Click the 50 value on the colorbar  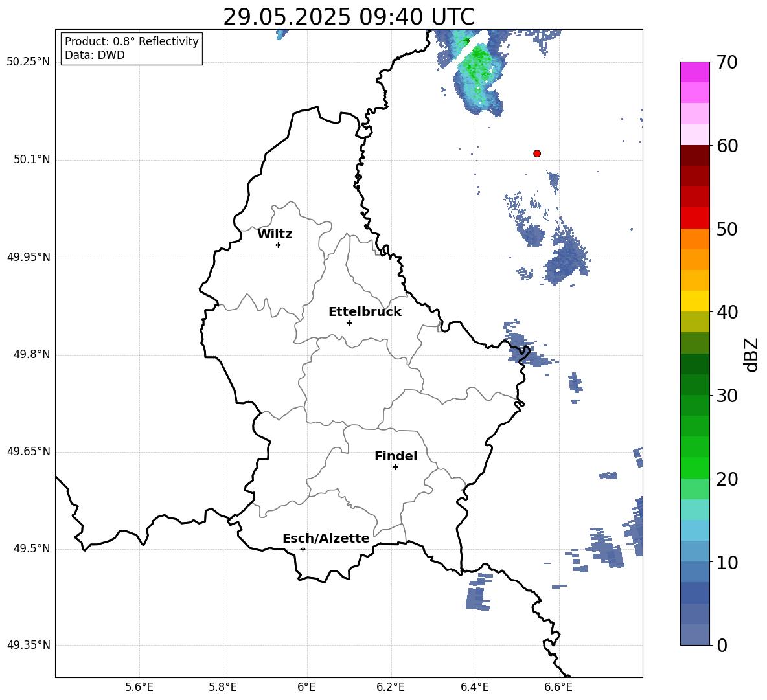tap(726, 229)
